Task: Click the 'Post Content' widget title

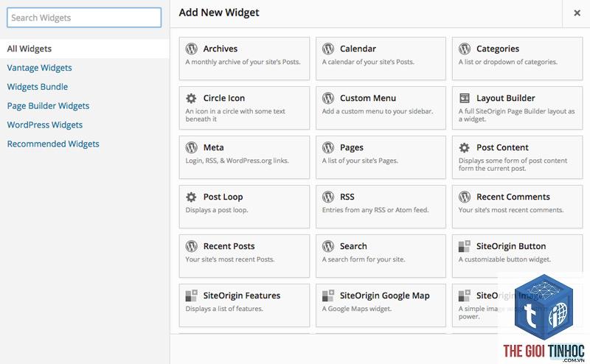Action: (x=502, y=147)
